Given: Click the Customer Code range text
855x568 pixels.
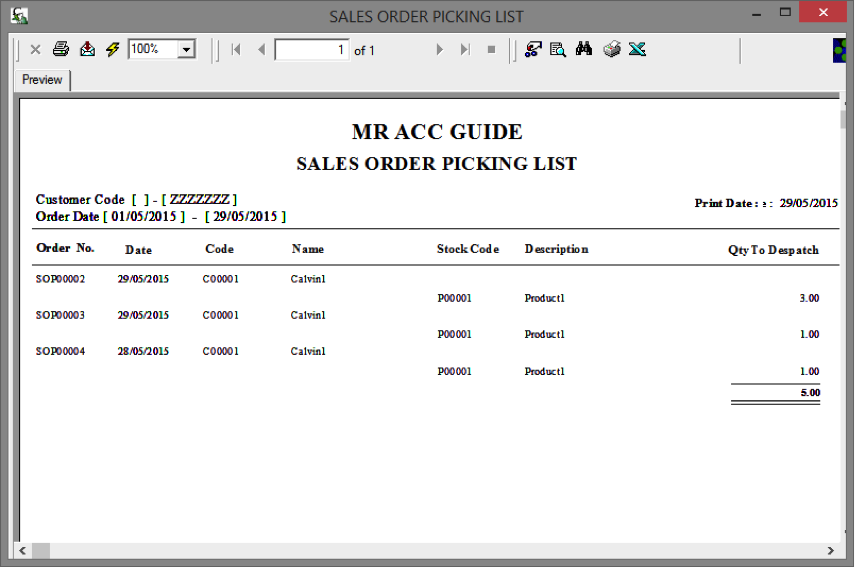Looking at the screenshot, I should 136,200.
